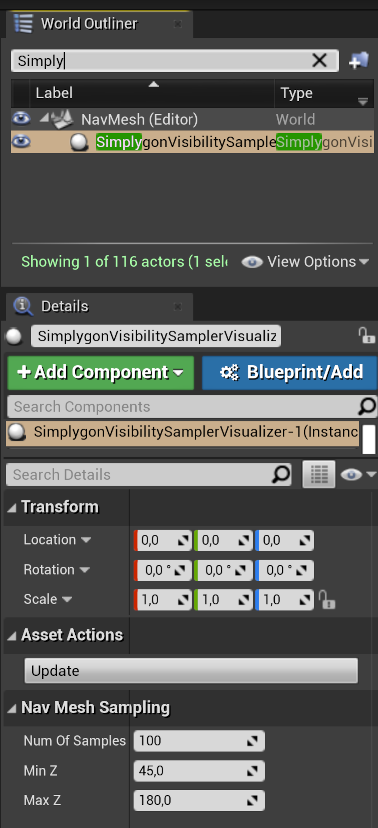Viewport: 378px width, 828px height.
Task: Close the World Outliner tab
Action: [x=177, y=24]
